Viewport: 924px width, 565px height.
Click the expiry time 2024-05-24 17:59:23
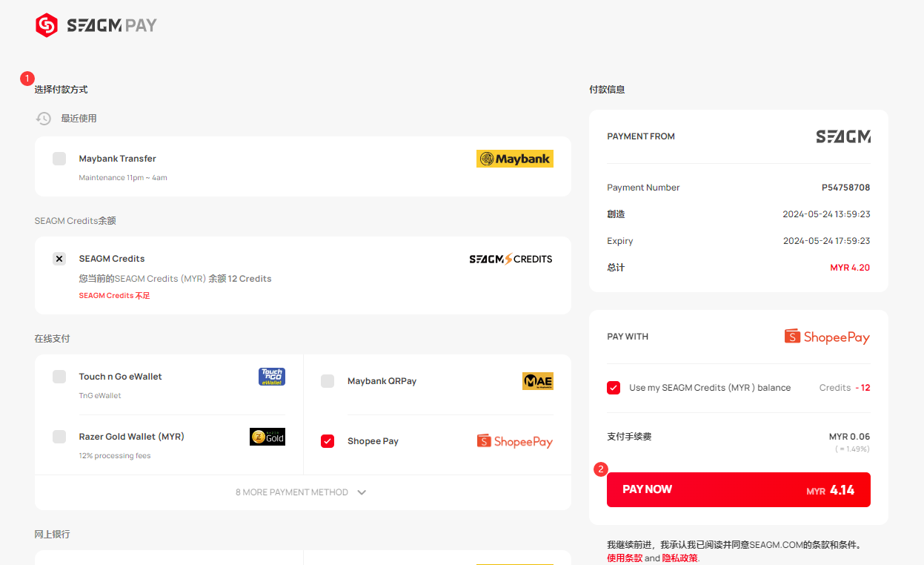(x=827, y=241)
